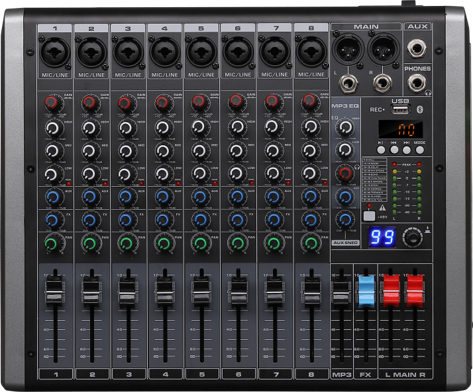Click the REC label beside USB port

coord(377,110)
